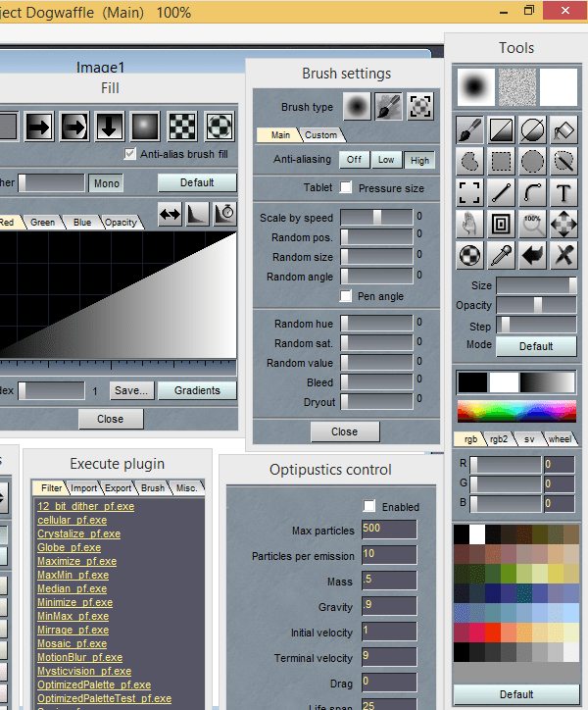Click the X clear tool icon
Image resolution: width=588 pixels, height=710 pixels.
point(563,255)
